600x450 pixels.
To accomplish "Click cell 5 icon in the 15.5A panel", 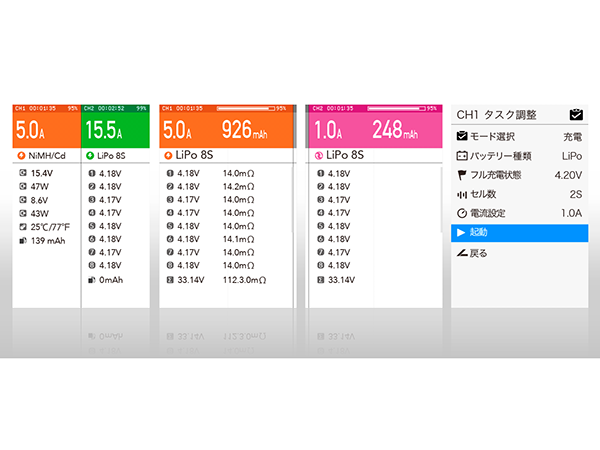I will click(x=91, y=226).
